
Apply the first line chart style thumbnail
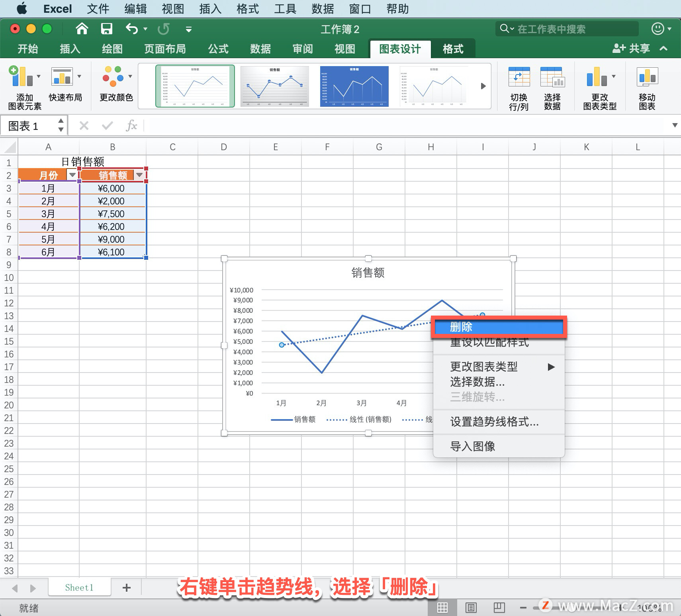195,86
